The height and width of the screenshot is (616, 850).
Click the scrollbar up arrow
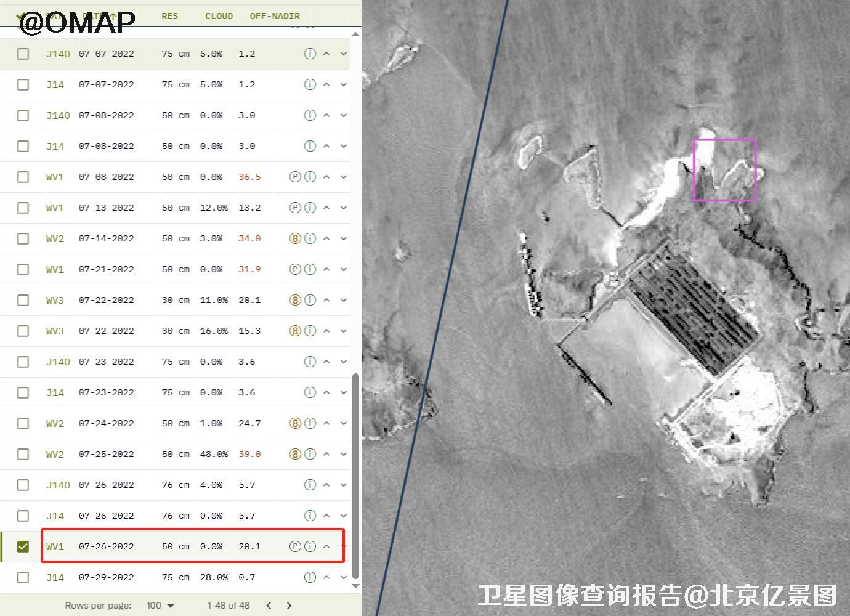pos(355,33)
